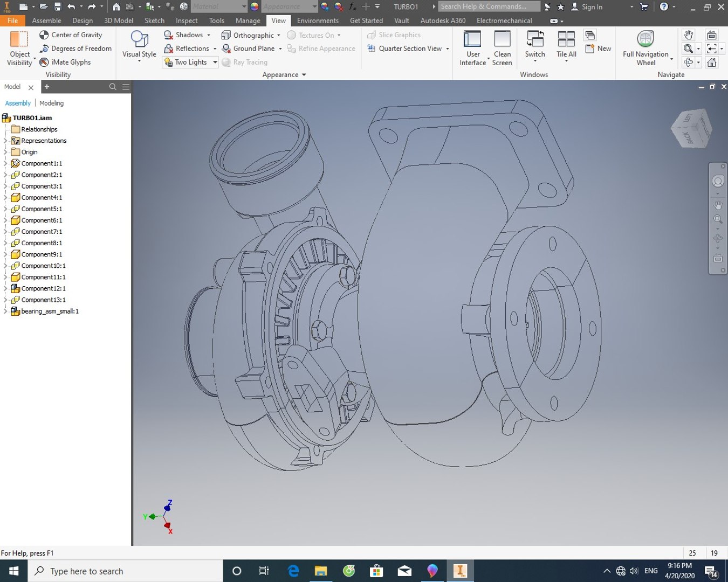Tile All open windows
The height and width of the screenshot is (582, 728).
coord(566,46)
